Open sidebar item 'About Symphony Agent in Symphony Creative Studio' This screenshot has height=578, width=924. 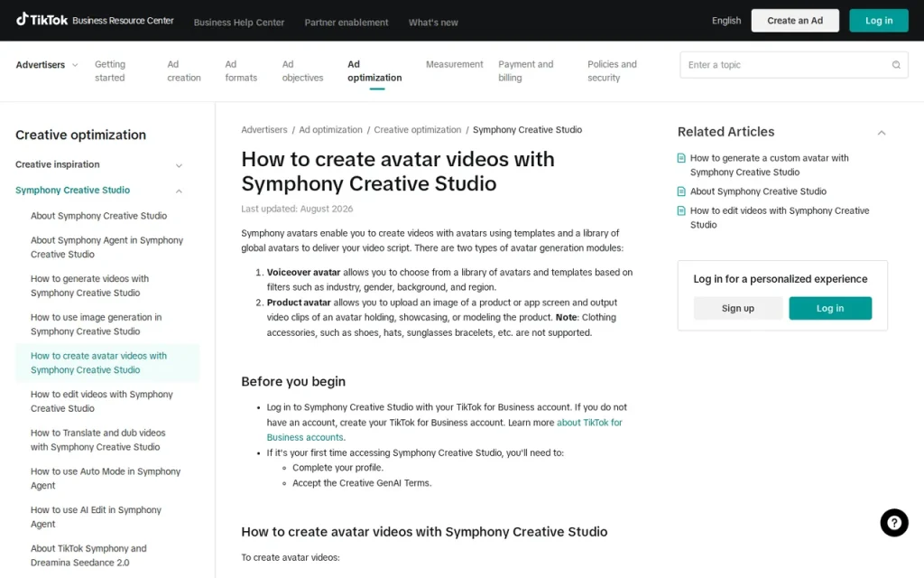pyautogui.click(x=106, y=247)
